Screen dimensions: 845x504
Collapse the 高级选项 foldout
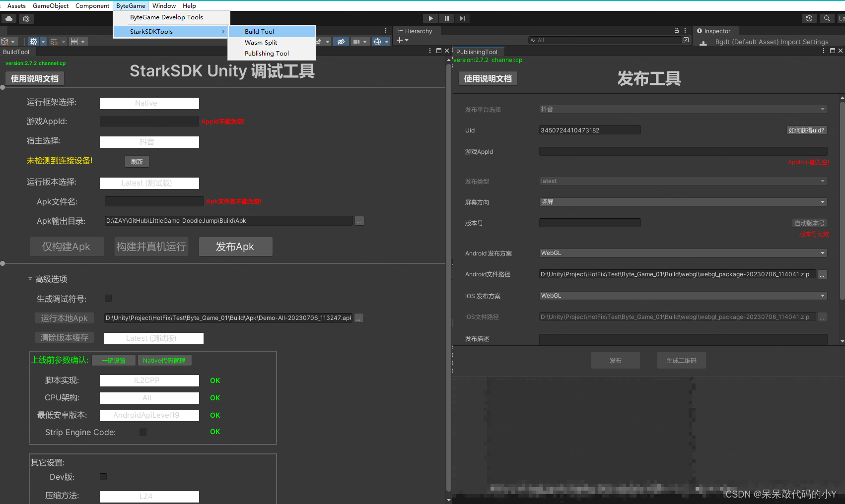(30, 279)
